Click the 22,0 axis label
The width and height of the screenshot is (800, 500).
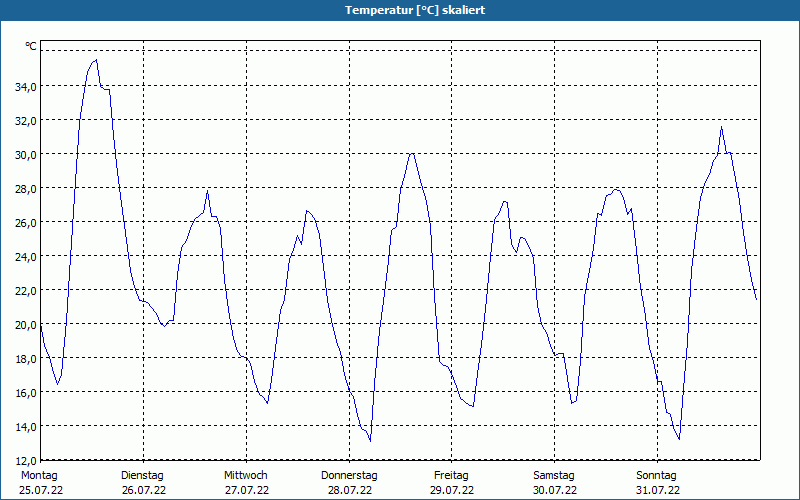point(26,291)
